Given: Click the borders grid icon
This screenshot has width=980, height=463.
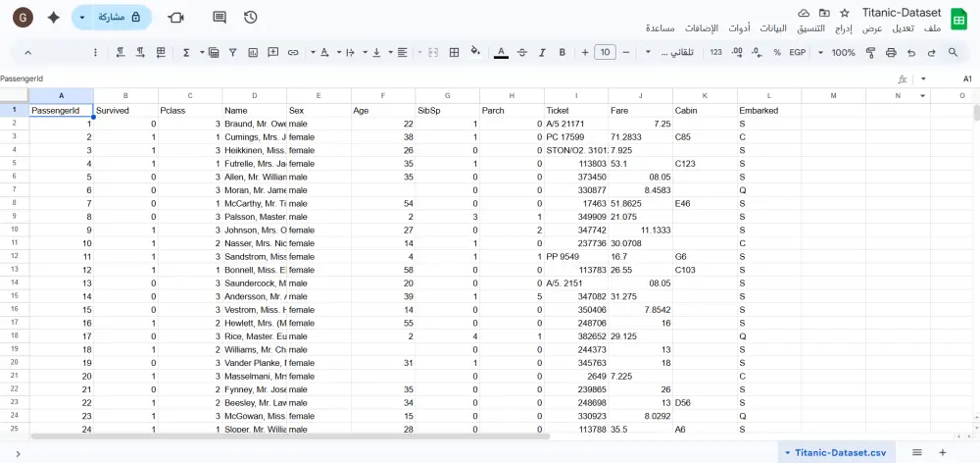Looking at the screenshot, I should (x=455, y=53).
